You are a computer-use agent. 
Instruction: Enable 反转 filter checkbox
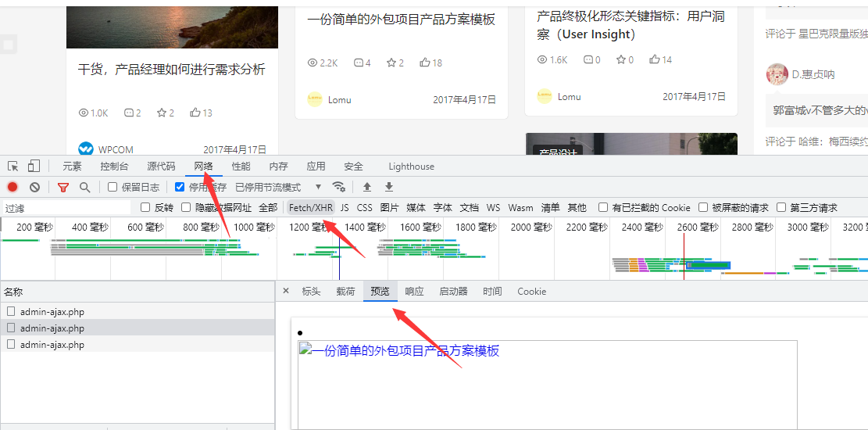(x=145, y=207)
